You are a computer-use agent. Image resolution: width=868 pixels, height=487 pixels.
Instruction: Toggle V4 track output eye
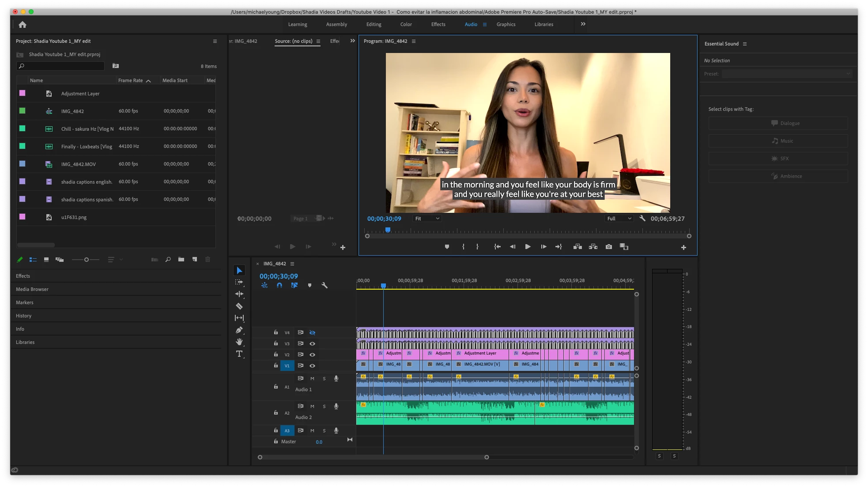[x=312, y=332]
